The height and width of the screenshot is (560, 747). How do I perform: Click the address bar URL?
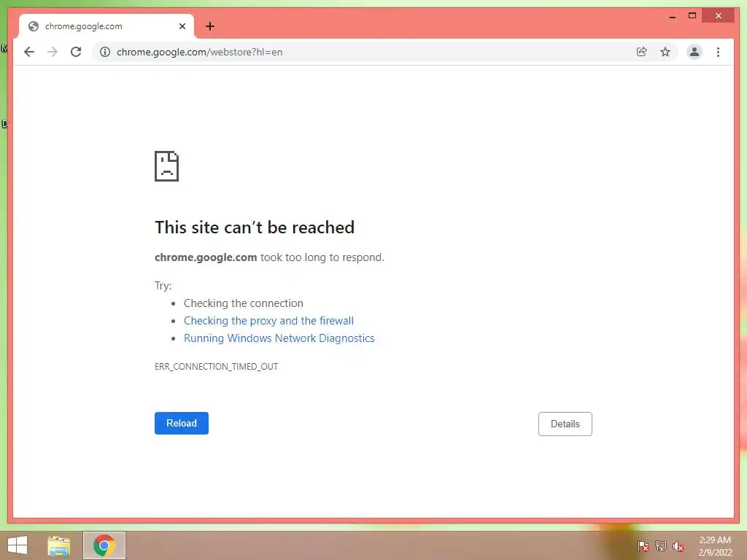[x=200, y=52]
